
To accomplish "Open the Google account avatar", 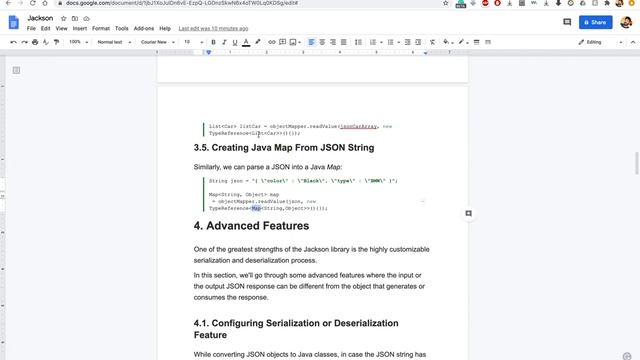I will click(x=626, y=22).
